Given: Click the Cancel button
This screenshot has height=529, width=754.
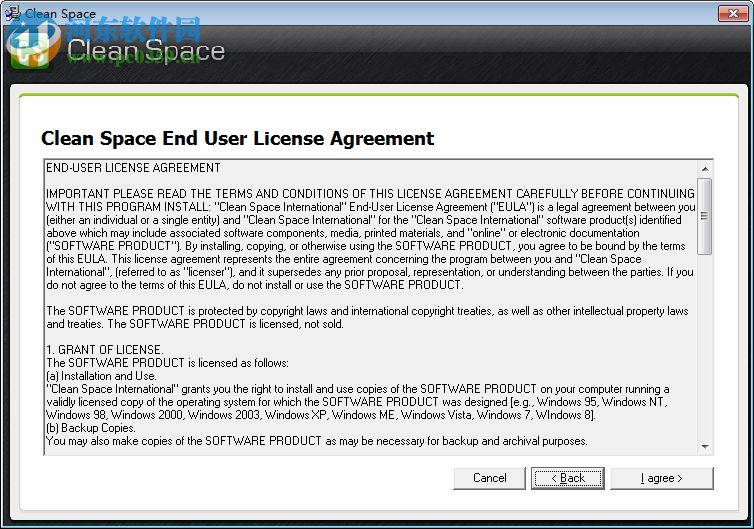Looking at the screenshot, I should click(x=489, y=478).
